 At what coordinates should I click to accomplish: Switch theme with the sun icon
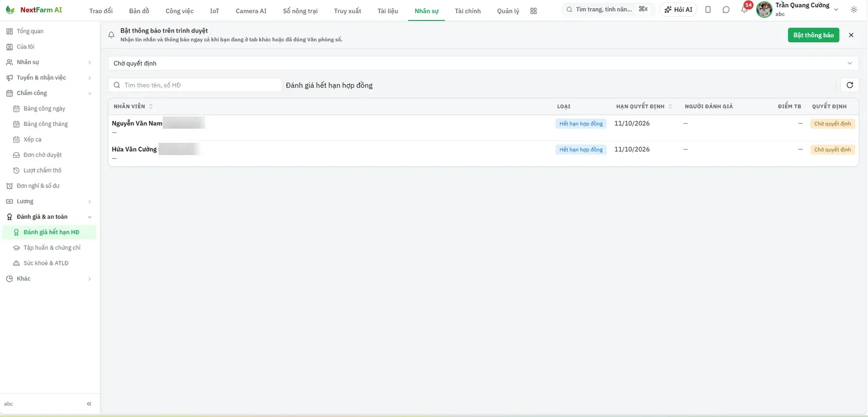point(854,10)
